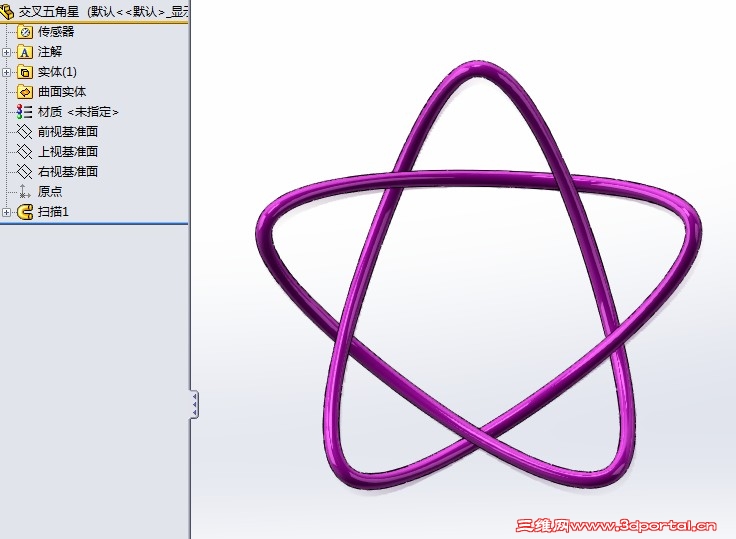
Task: Select the 传感器 sensors folder icon
Action: tap(25, 32)
